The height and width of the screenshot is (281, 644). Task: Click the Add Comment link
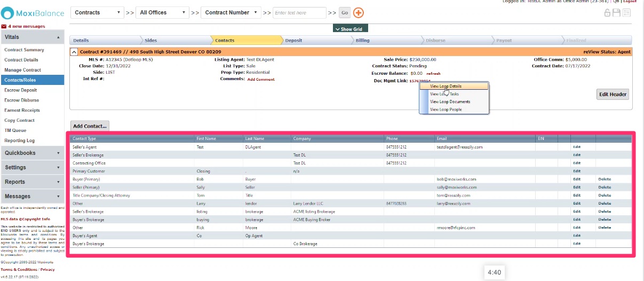click(261, 80)
